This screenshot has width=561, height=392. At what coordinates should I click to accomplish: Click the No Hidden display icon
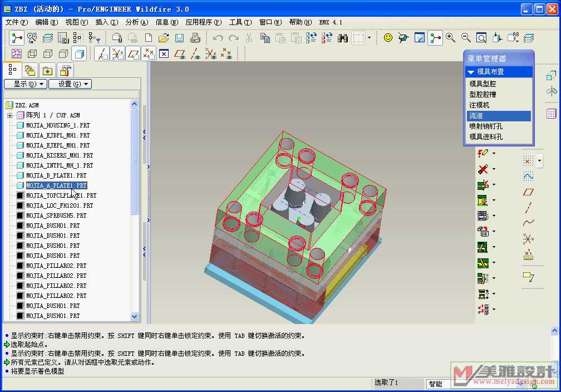pos(63,54)
